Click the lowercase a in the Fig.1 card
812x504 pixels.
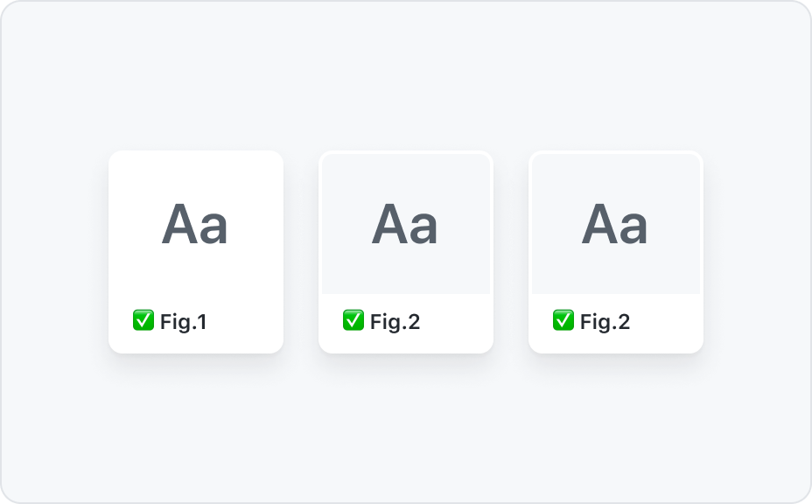point(213,228)
